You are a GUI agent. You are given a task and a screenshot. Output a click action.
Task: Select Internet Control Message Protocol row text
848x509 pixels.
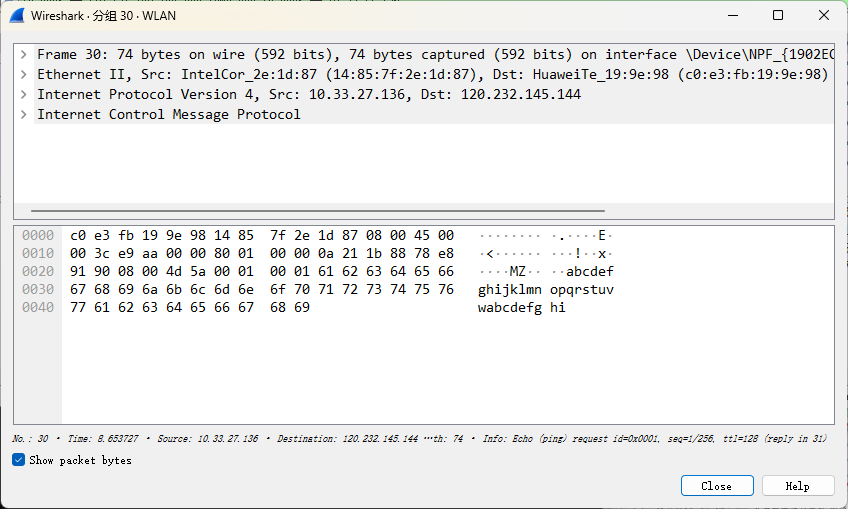coord(168,114)
